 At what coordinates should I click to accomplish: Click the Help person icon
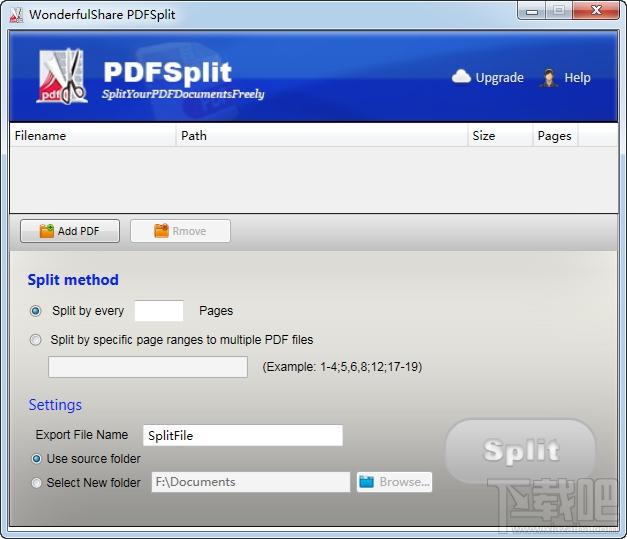point(549,78)
